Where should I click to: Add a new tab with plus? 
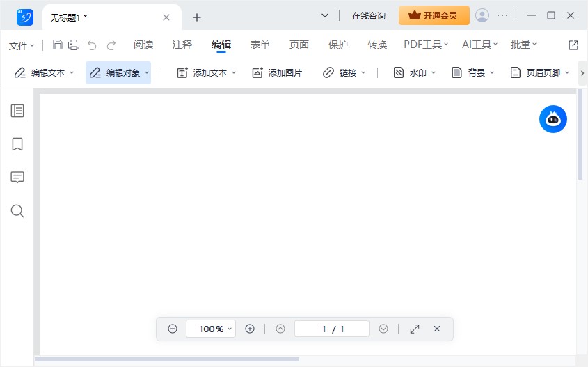pos(197,17)
